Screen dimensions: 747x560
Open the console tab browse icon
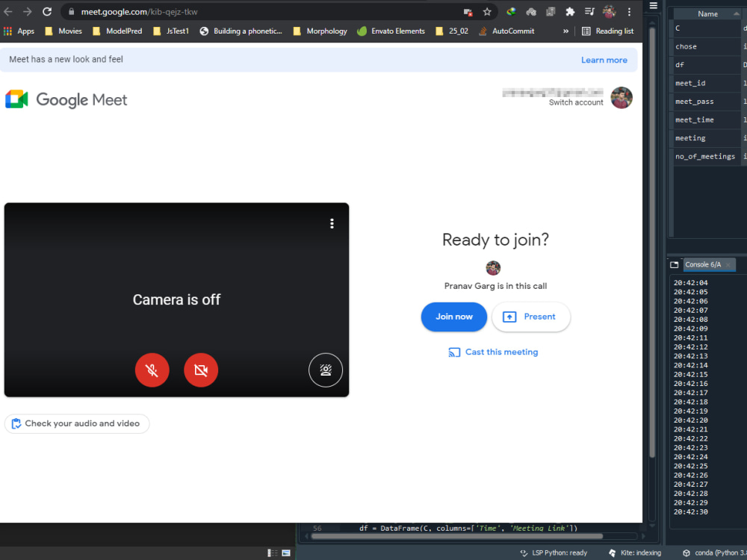[x=674, y=265]
